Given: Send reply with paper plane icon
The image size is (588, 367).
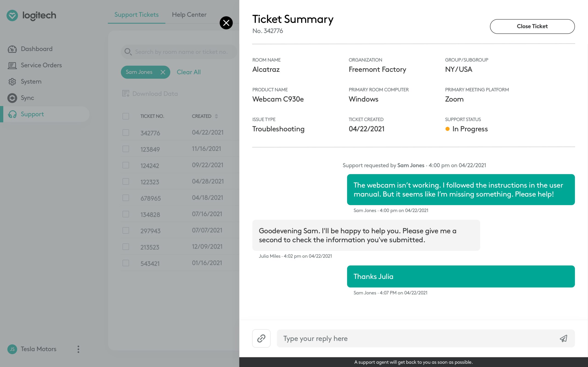Looking at the screenshot, I should [563, 338].
